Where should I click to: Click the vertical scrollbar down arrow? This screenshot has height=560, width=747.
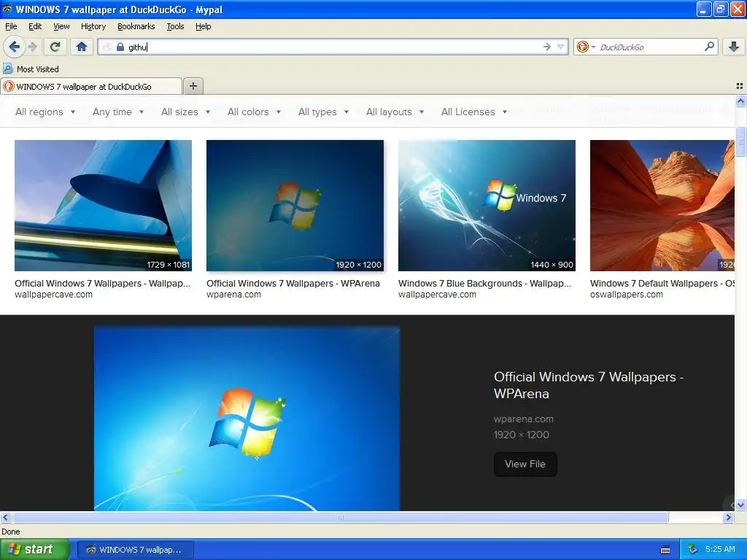pyautogui.click(x=740, y=505)
